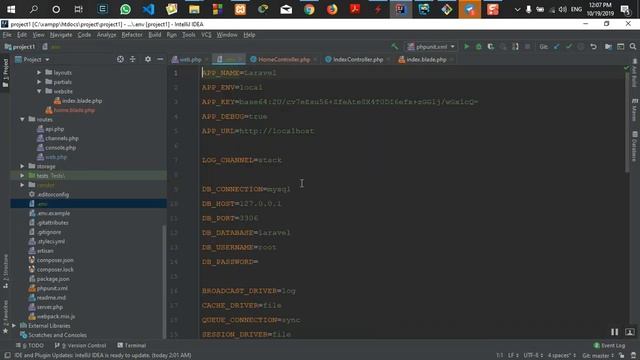Open the Refactor menu
This screenshot has height=360, width=640.
(x=132, y=35)
